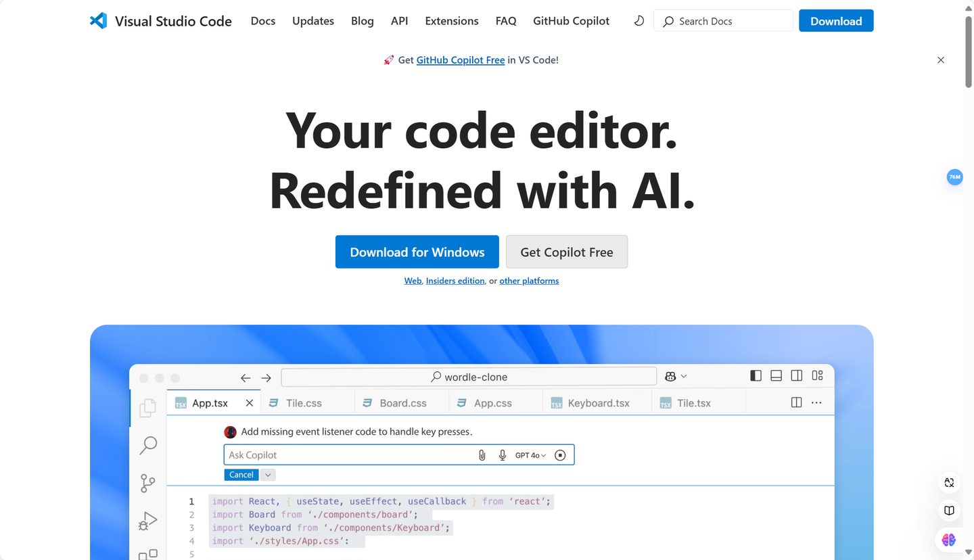Open the GitHub Copilot nav item
The height and width of the screenshot is (560, 974).
(x=572, y=21)
